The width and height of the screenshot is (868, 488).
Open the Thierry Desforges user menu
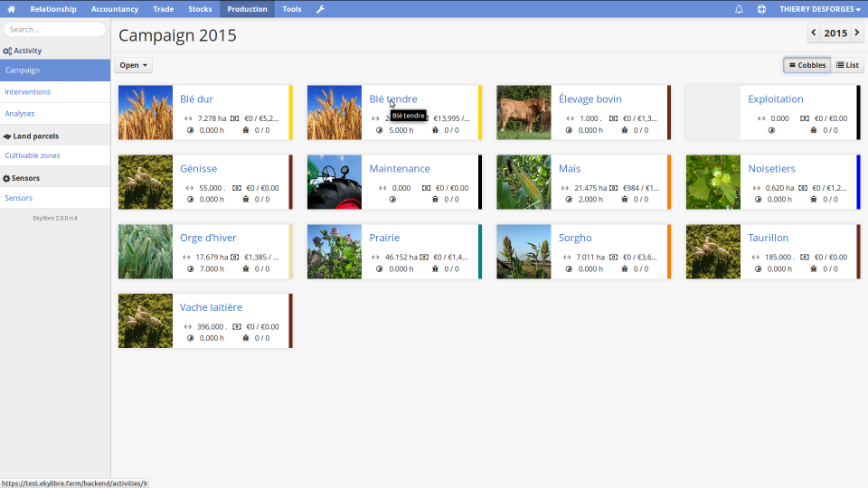(x=820, y=9)
